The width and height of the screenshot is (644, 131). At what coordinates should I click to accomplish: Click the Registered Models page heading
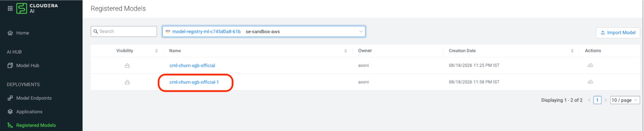point(118,9)
